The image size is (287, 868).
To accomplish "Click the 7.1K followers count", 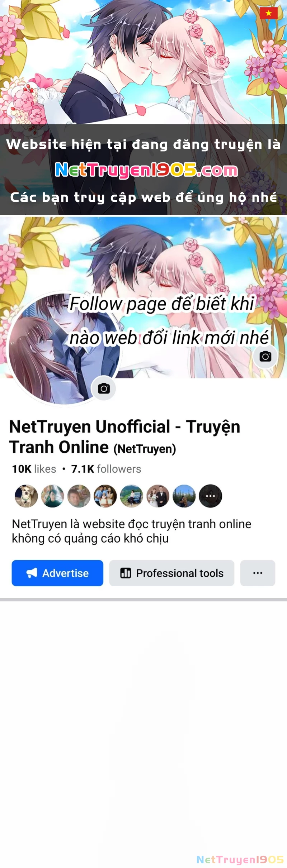I will (x=106, y=469).
